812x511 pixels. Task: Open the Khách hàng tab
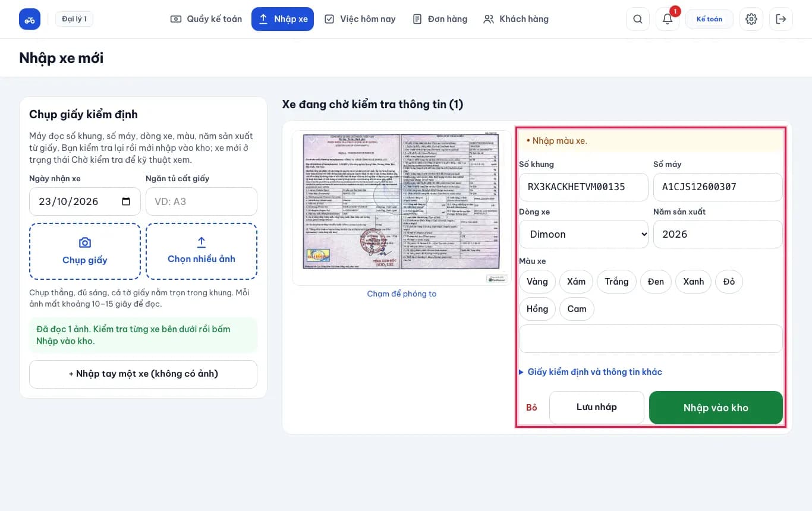(x=516, y=19)
